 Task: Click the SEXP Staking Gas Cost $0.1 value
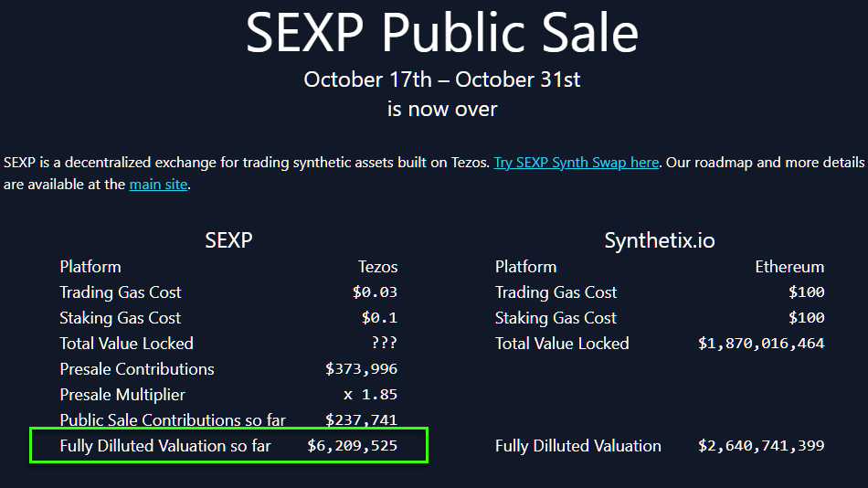pos(379,318)
